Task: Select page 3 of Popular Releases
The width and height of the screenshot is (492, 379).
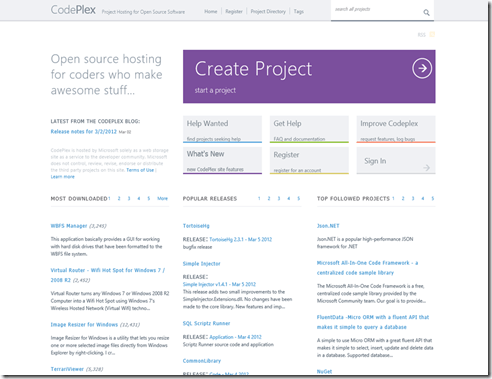Action: click(279, 198)
